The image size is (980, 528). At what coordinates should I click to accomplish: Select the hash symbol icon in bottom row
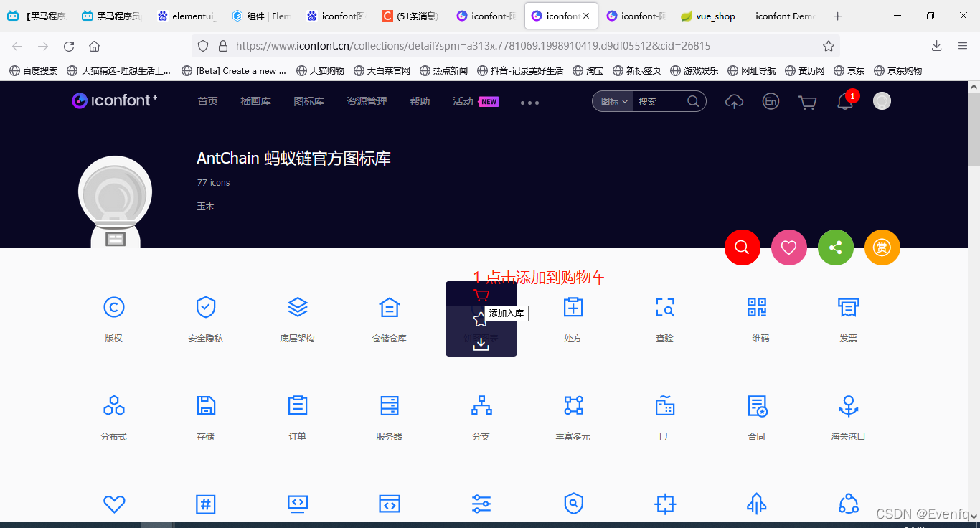click(x=206, y=504)
